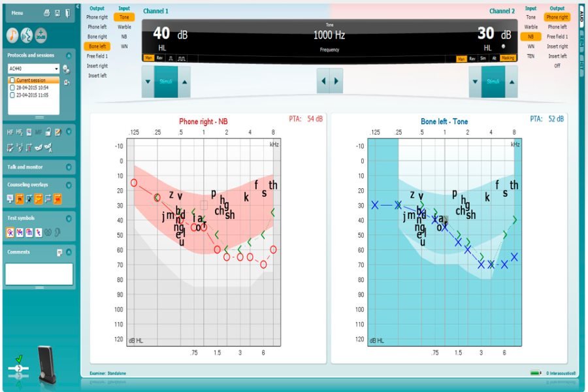Check the 23-04-2015 11:05 session
This screenshot has height=392, width=588.
[12, 95]
